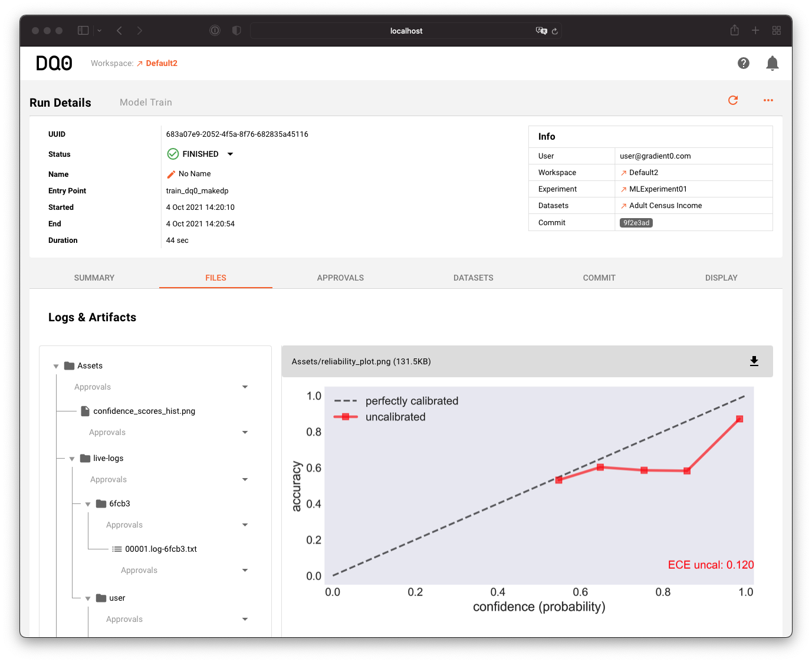Image resolution: width=812 pixels, height=662 pixels.
Task: Toggle the browser sidebar icon
Action: pos(83,31)
